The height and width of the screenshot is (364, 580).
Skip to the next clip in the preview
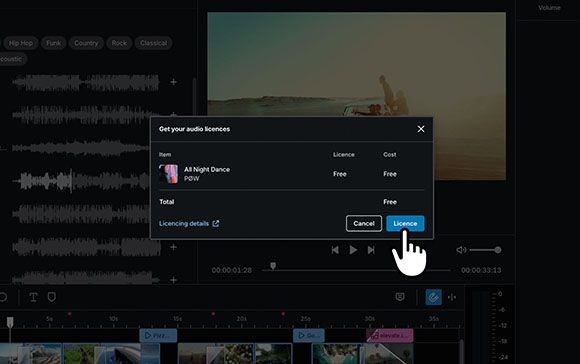coord(371,250)
